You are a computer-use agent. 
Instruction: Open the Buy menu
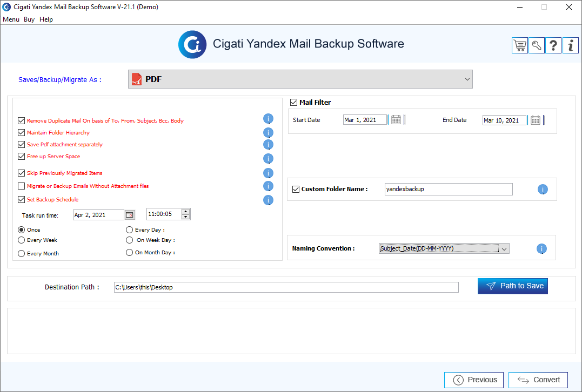29,19
